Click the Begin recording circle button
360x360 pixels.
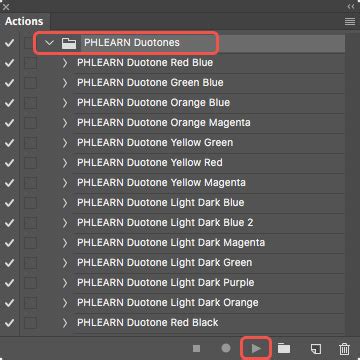coord(226,348)
